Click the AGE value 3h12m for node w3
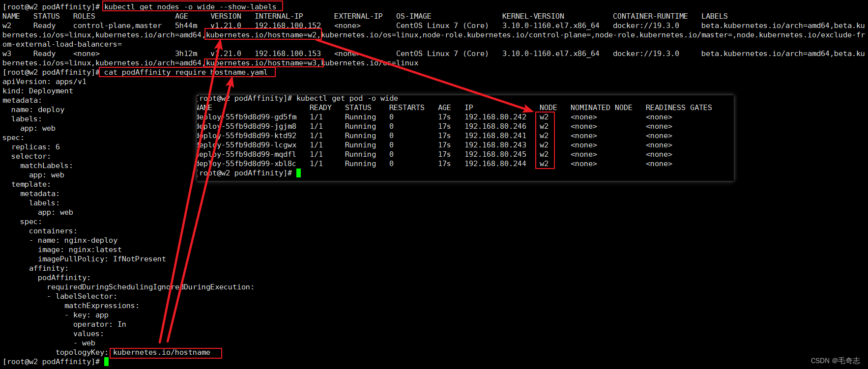Viewport: 868px width, 369px height. 186,54
